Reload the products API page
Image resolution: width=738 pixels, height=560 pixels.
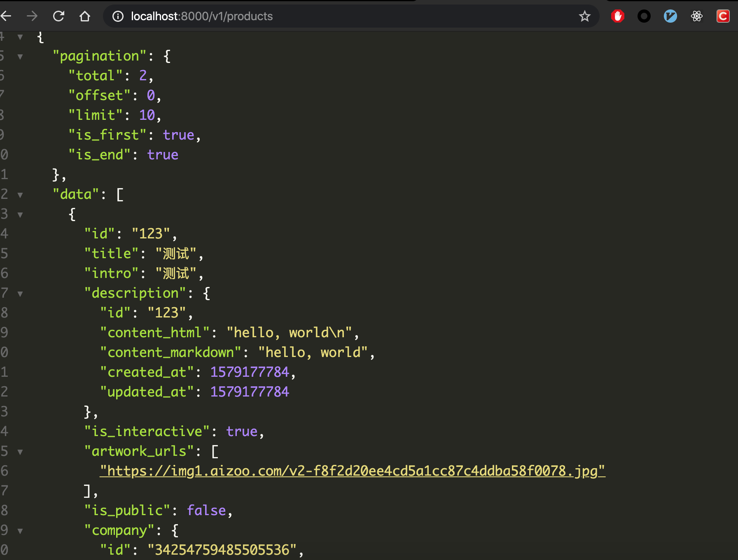(59, 16)
